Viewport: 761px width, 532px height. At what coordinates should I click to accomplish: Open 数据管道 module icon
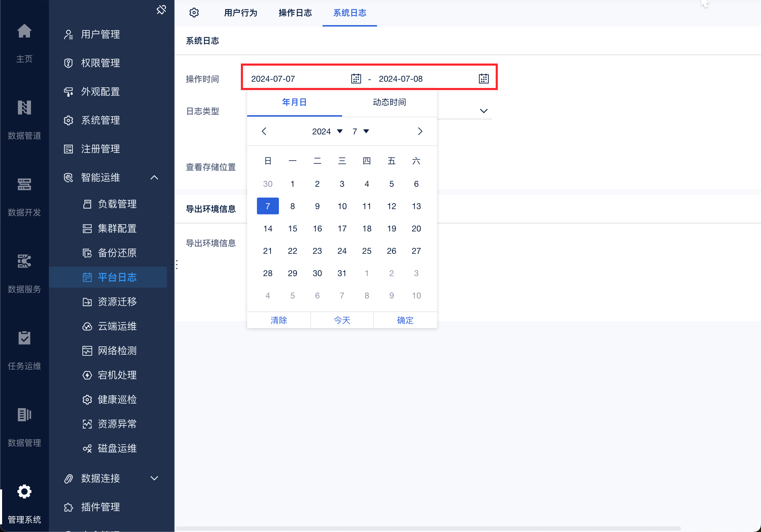24,108
